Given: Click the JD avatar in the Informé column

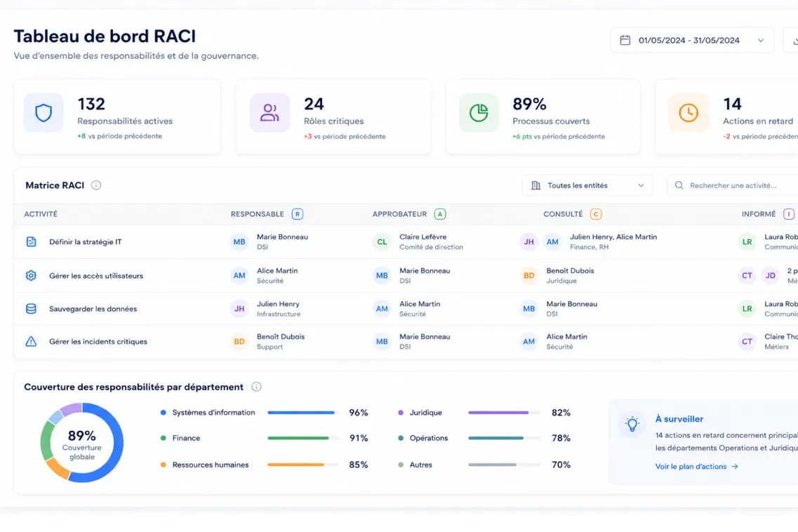Looking at the screenshot, I should click(771, 275).
